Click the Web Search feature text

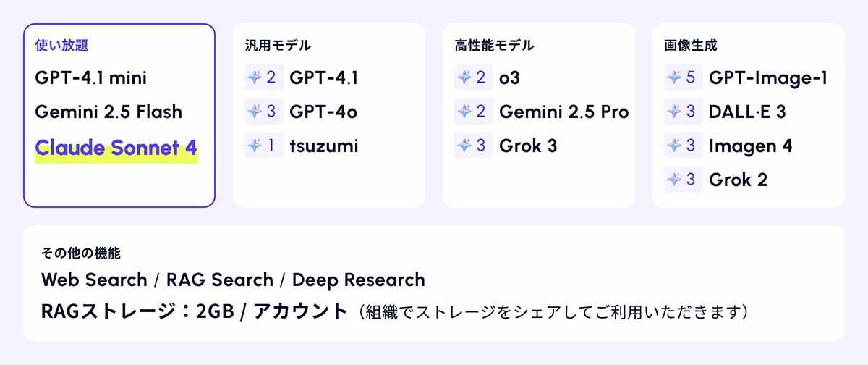pos(95,280)
